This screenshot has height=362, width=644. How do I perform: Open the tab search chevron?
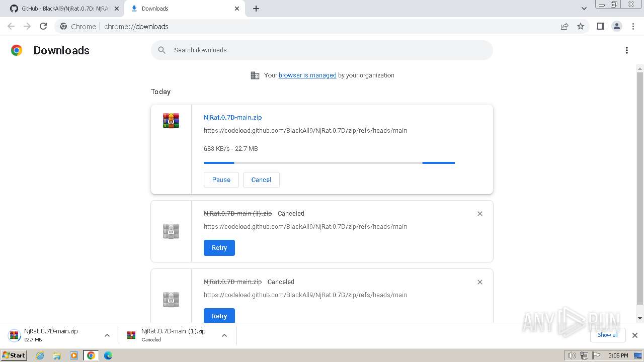pos(584,9)
